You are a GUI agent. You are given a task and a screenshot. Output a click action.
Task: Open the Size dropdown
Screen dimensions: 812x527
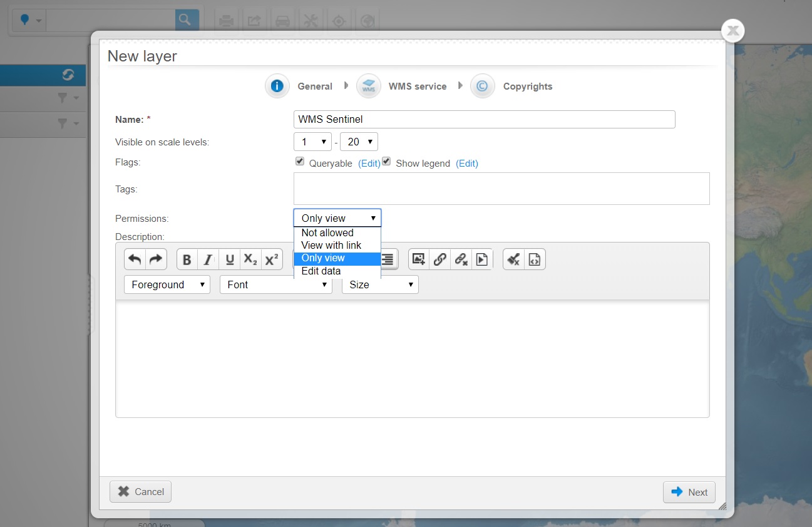(380, 284)
